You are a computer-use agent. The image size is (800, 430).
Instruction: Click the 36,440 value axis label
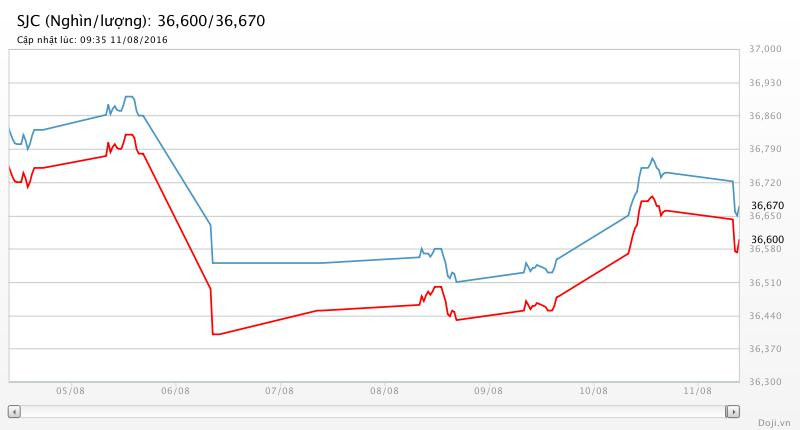pyautogui.click(x=767, y=316)
